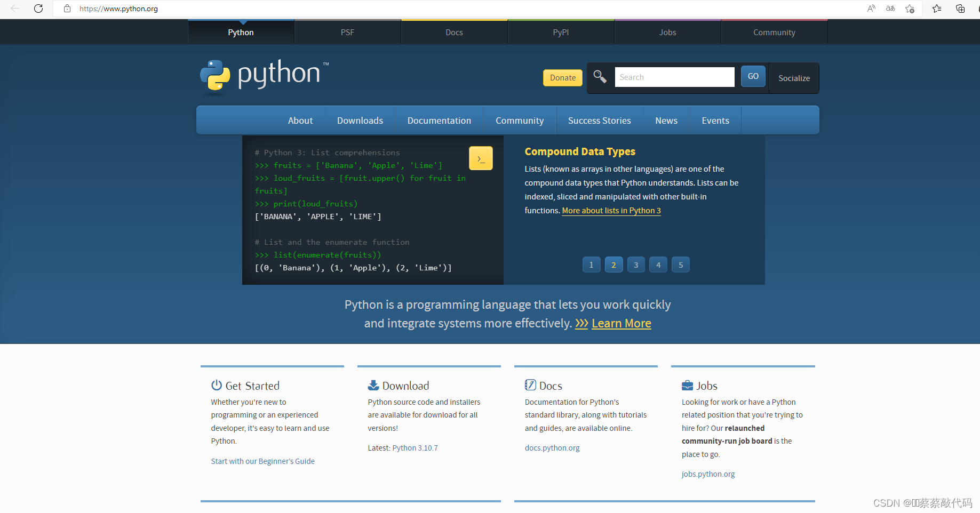This screenshot has height=513, width=980.
Task: Show slide 4 of the carousel
Action: coord(658,264)
